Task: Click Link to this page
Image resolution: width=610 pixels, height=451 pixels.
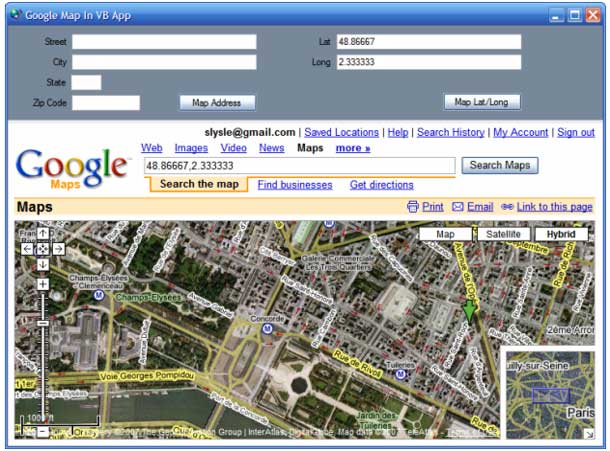Action: pos(554,207)
